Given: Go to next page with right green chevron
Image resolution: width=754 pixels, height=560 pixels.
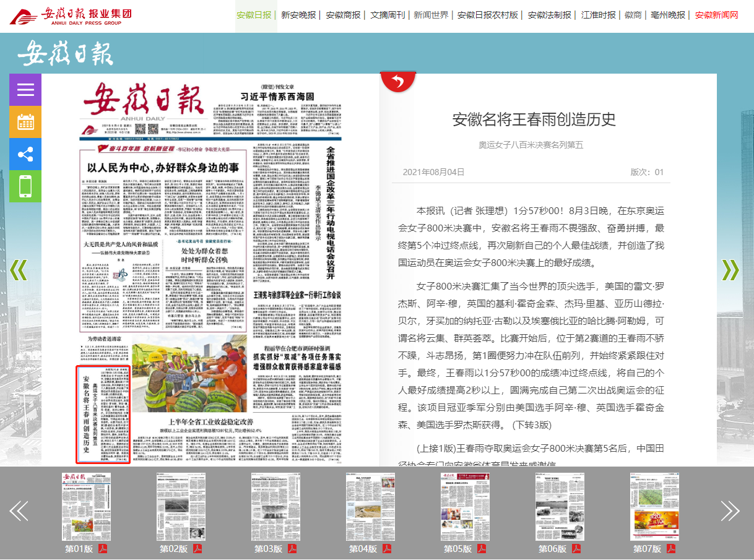Looking at the screenshot, I should [x=730, y=270].
